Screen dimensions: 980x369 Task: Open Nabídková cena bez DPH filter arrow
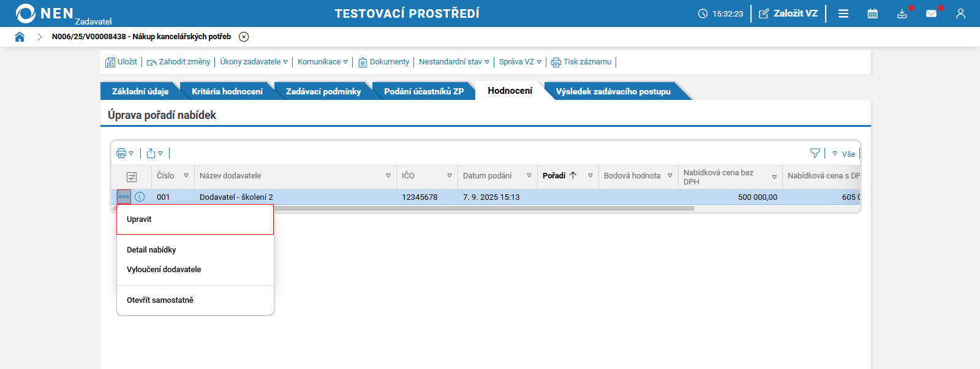[x=774, y=177]
